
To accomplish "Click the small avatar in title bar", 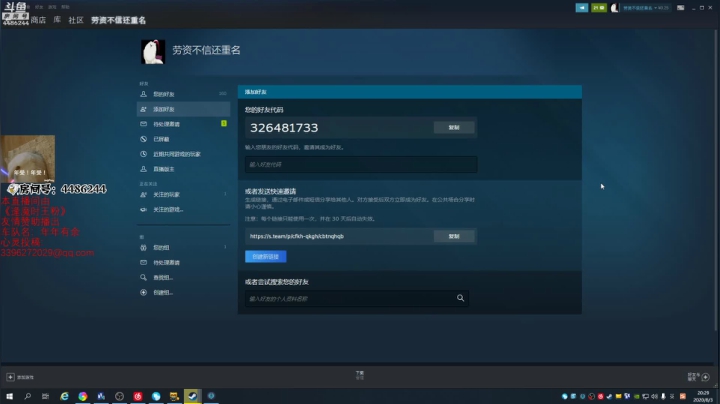I will click(614, 8).
